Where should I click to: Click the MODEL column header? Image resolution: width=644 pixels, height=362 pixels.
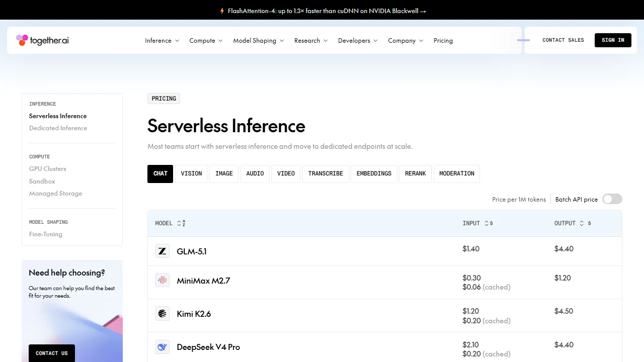[x=164, y=223]
